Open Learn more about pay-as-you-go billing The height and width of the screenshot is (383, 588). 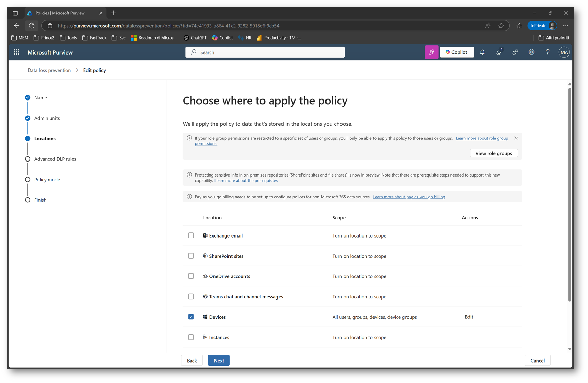(409, 197)
